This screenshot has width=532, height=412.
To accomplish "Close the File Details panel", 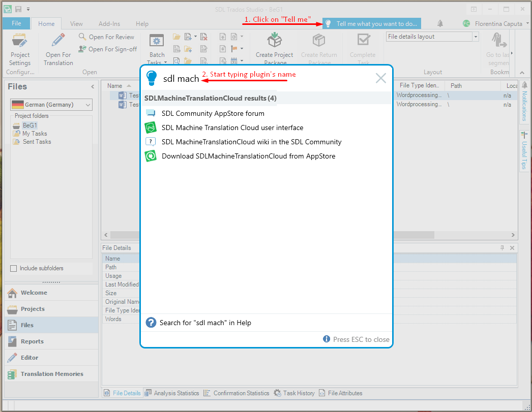I will 512,248.
